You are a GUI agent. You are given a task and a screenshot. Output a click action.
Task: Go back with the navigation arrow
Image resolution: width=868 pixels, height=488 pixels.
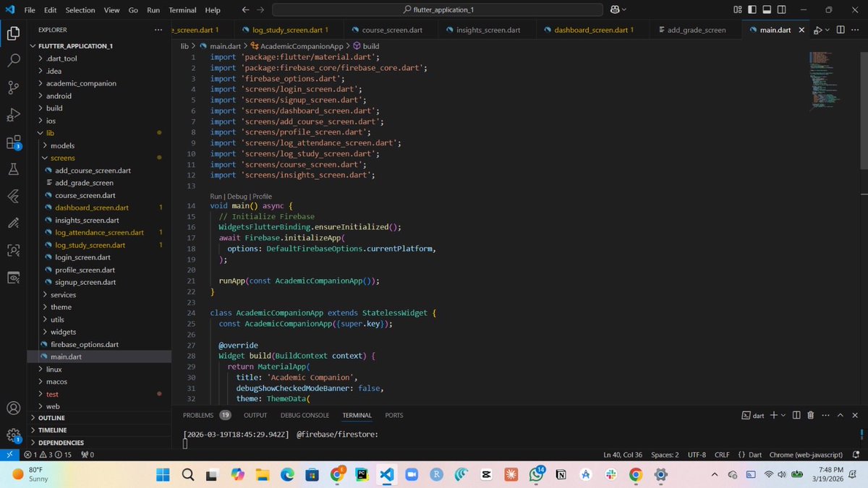245,9
